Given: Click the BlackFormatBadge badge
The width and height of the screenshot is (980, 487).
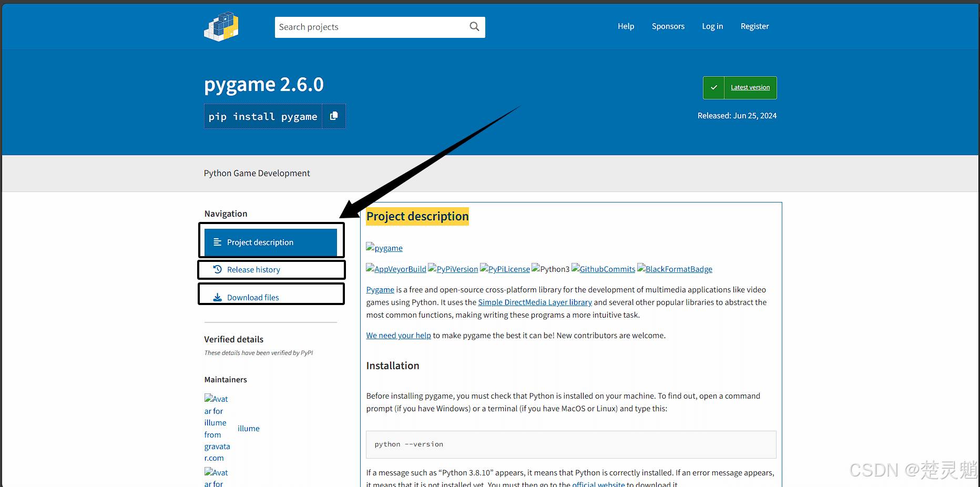Looking at the screenshot, I should pos(675,269).
